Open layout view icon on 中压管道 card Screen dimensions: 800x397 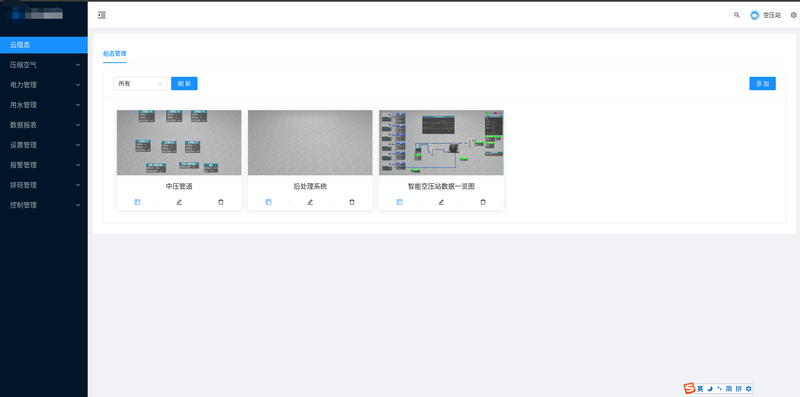[137, 202]
